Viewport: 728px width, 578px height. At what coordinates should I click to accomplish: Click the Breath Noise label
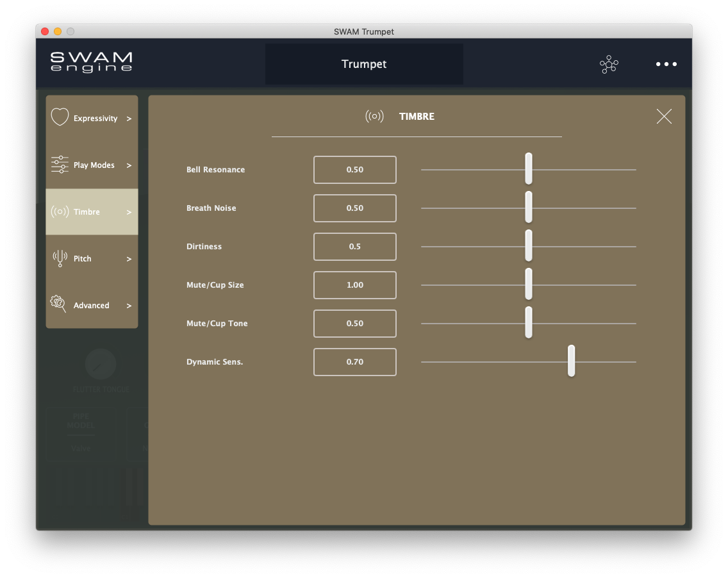pyautogui.click(x=211, y=208)
